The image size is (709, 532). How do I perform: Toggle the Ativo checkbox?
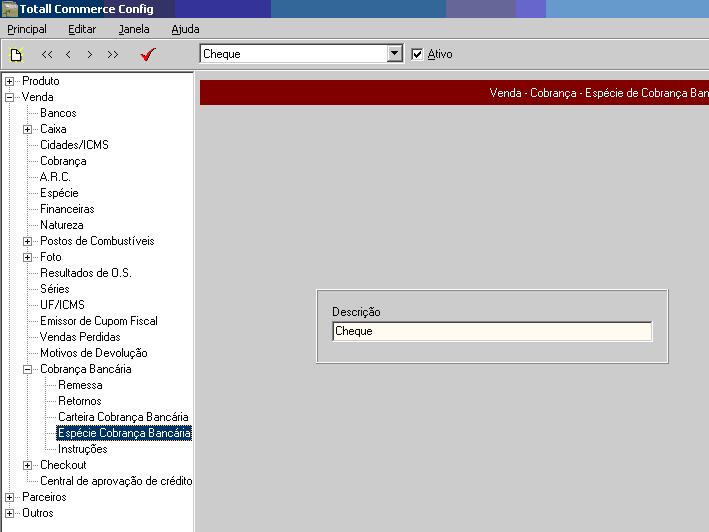[x=418, y=54]
